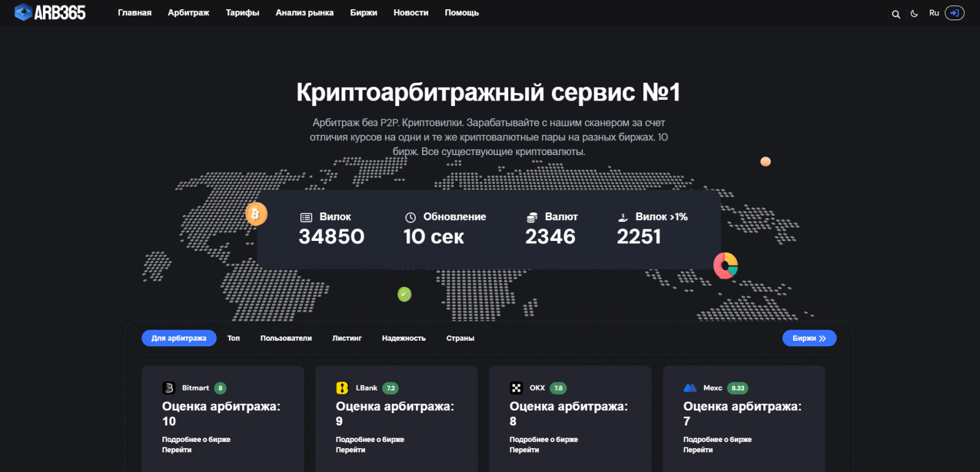Image resolution: width=980 pixels, height=472 pixels.
Task: Open the Новости menu item
Action: (411, 13)
